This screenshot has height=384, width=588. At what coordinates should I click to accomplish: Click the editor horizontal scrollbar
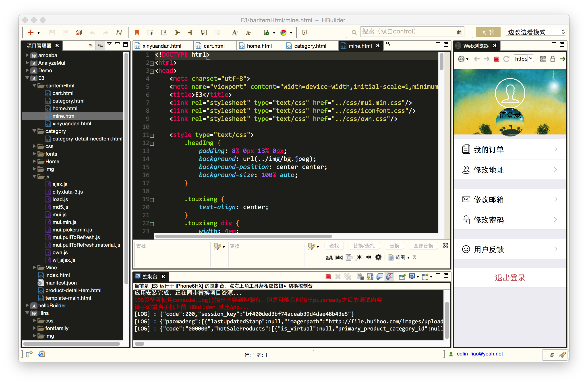[243, 236]
